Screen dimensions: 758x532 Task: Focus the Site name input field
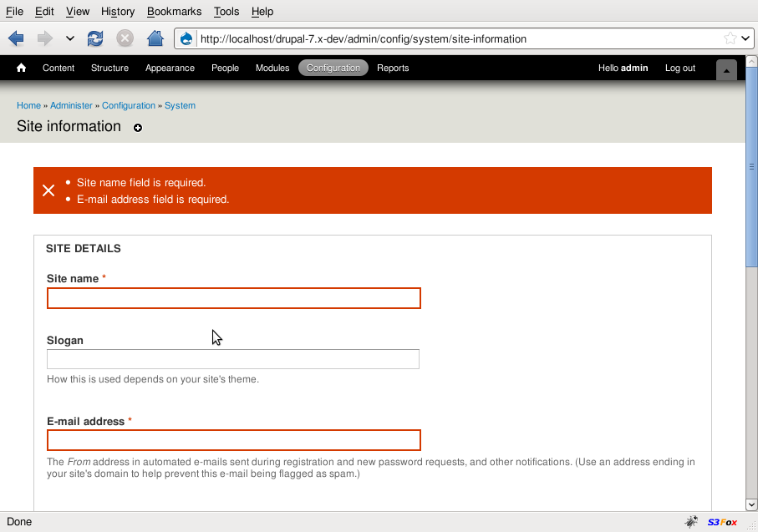(234, 298)
